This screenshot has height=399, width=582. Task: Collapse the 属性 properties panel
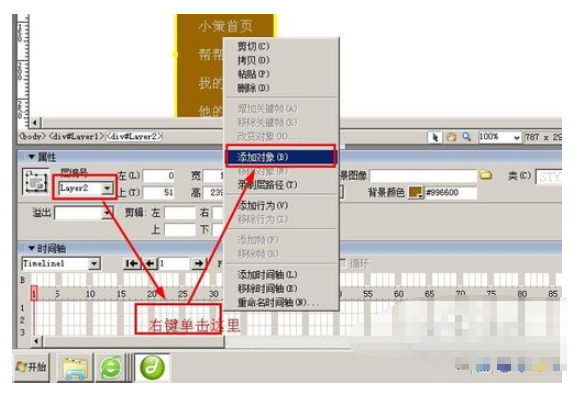click(x=31, y=157)
